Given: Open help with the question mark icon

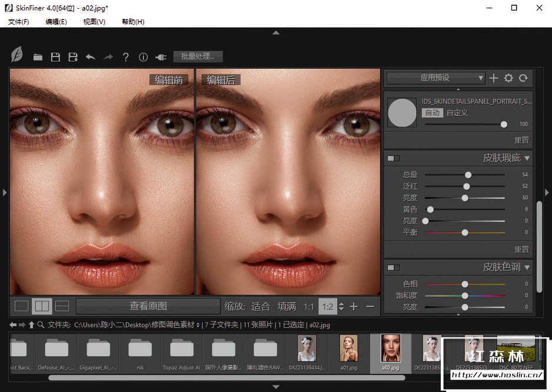Looking at the screenshot, I should (x=125, y=57).
